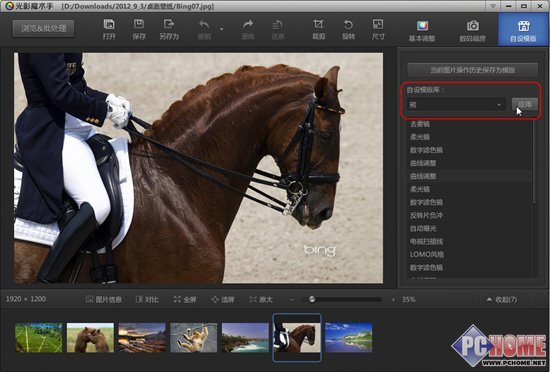Image resolution: width=550 pixels, height=372 pixels.
Task: Open an image with the 打开 icon
Action: point(109,29)
